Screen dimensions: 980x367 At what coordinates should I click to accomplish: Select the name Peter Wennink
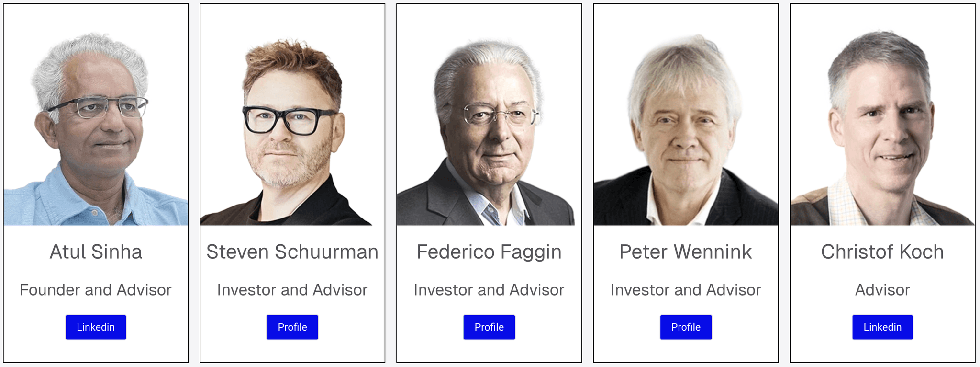click(686, 252)
